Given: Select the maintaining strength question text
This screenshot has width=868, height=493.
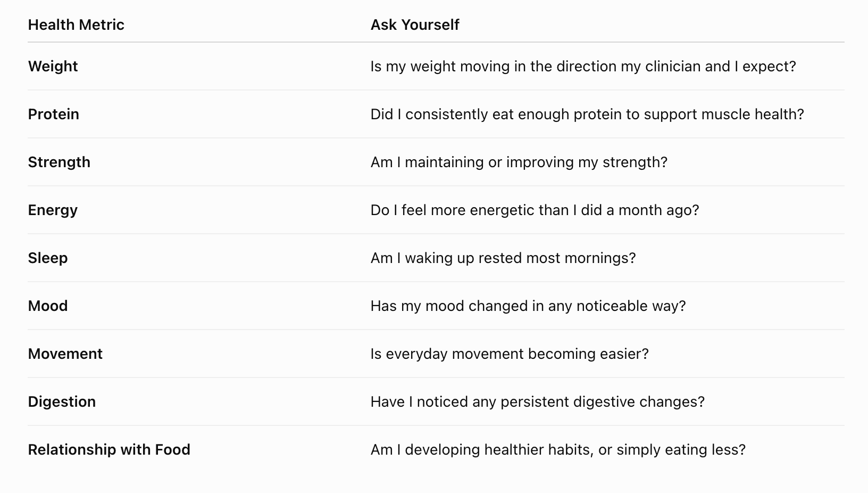Looking at the screenshot, I should pos(519,162).
